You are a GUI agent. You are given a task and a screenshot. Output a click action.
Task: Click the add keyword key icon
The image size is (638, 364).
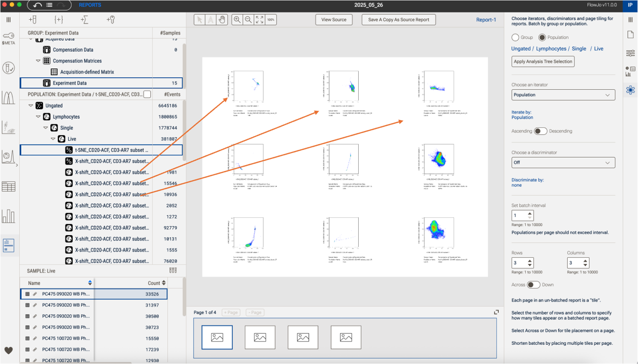pos(111,20)
